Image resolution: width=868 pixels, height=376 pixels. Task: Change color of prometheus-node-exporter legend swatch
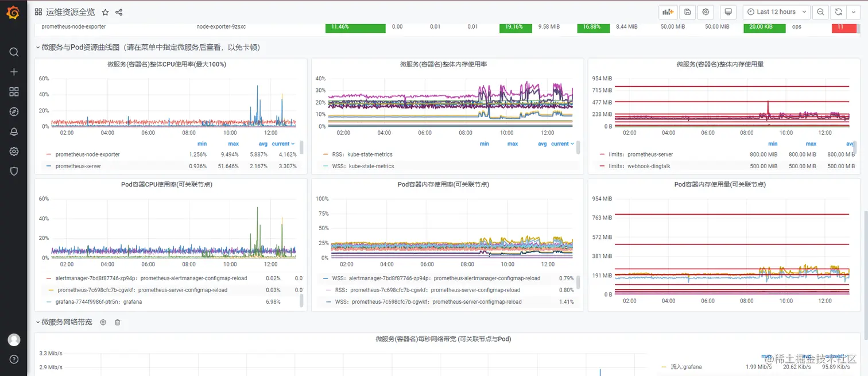click(49, 154)
